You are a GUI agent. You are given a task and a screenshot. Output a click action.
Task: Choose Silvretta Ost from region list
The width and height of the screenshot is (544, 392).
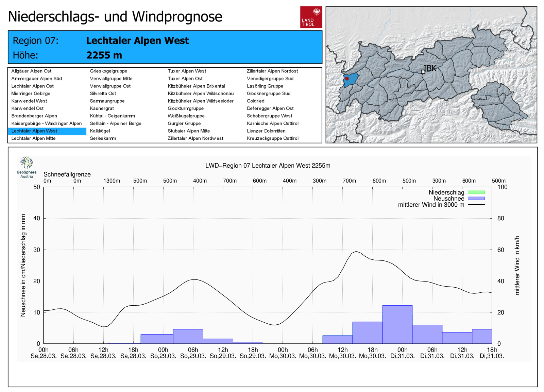coord(103,93)
